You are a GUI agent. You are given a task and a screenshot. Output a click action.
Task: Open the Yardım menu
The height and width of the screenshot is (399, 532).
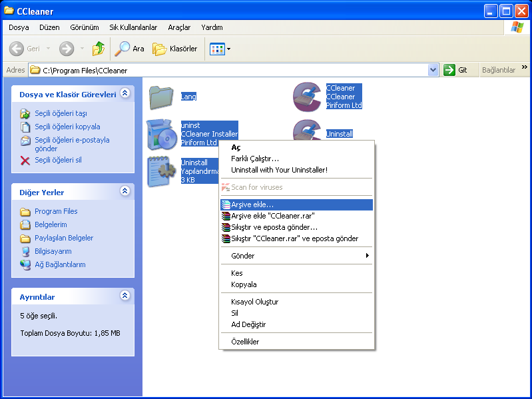tap(212, 27)
